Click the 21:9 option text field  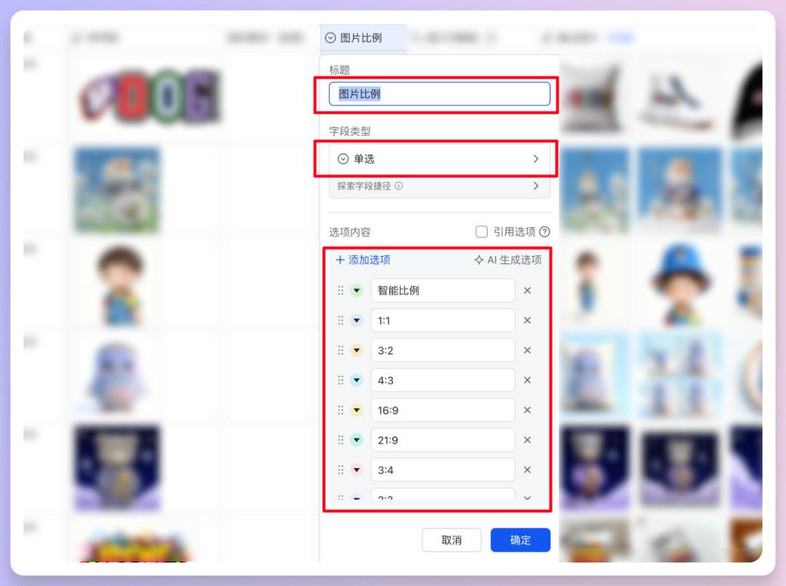point(443,440)
